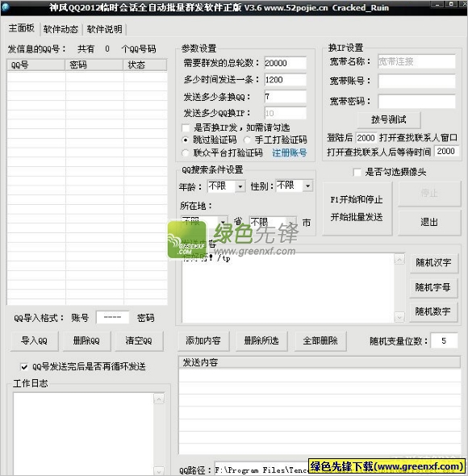Click the 拨号测试 button
This screenshot has width=468, height=476.
389,120
